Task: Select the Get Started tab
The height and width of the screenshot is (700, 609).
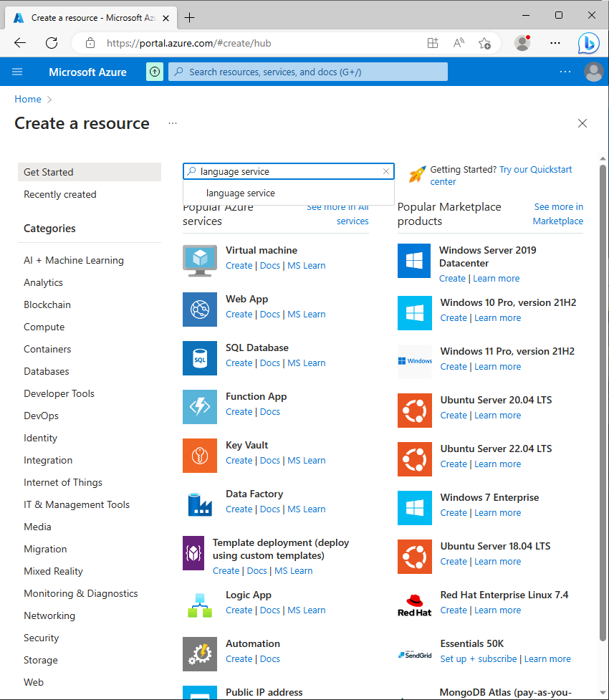Action: coord(90,172)
